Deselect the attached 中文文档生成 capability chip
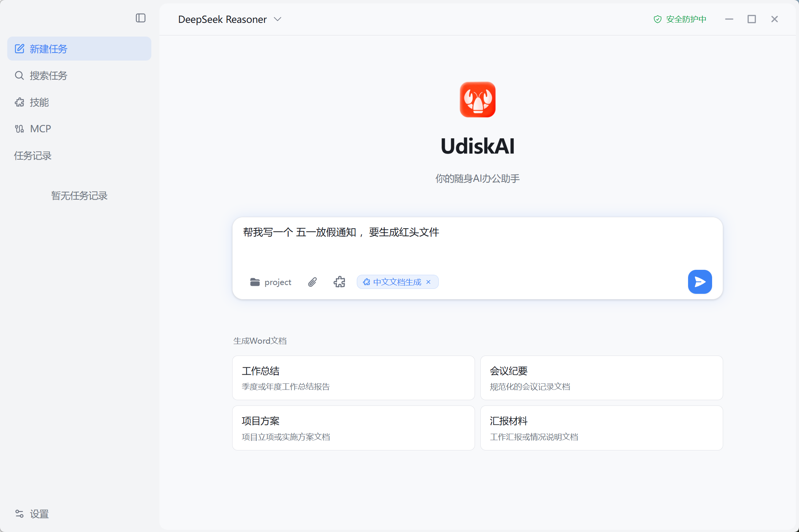Image resolution: width=799 pixels, height=532 pixels. [428, 282]
